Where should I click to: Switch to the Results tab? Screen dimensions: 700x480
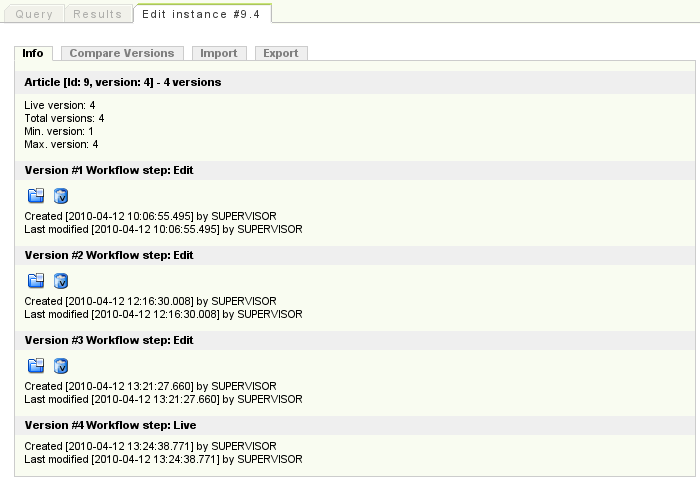click(x=98, y=14)
